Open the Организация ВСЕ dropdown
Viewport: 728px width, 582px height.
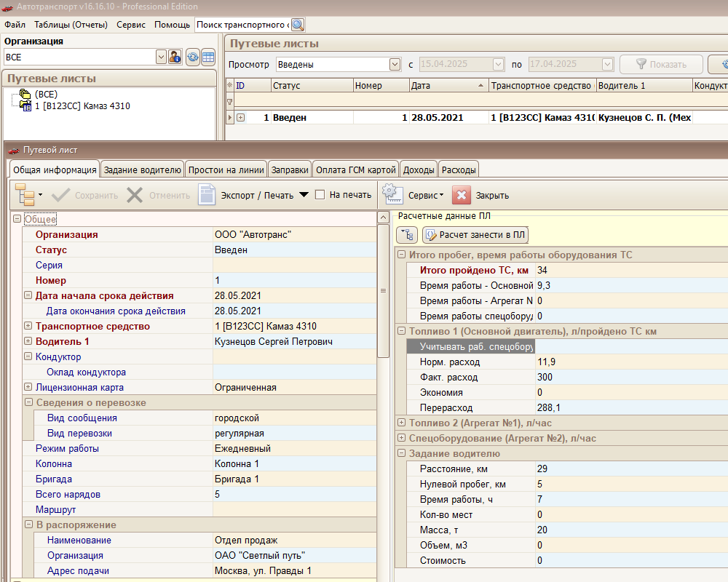coord(161,57)
